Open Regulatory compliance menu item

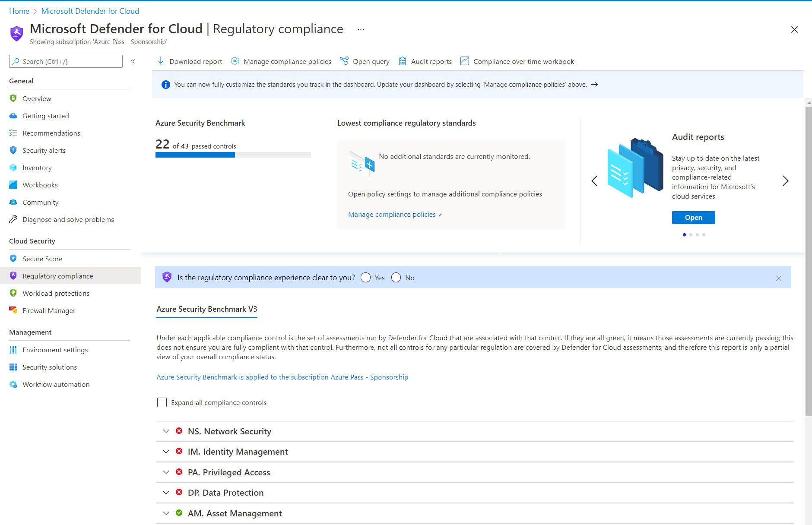point(70,276)
